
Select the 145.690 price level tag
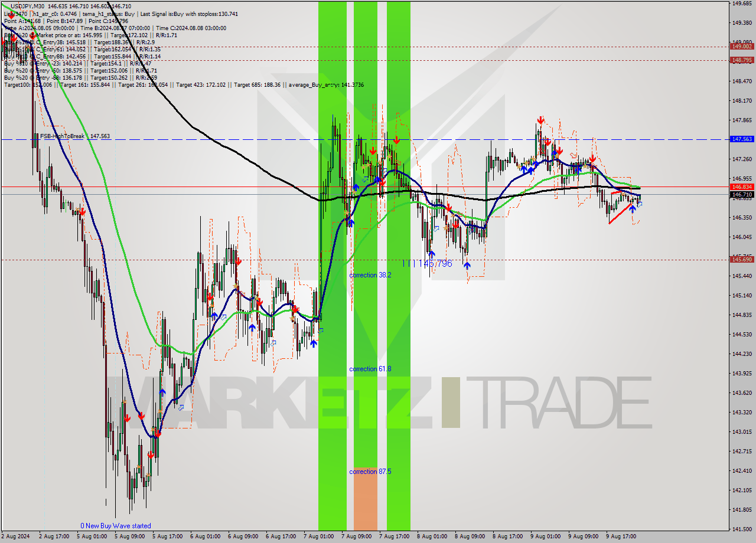[742, 259]
